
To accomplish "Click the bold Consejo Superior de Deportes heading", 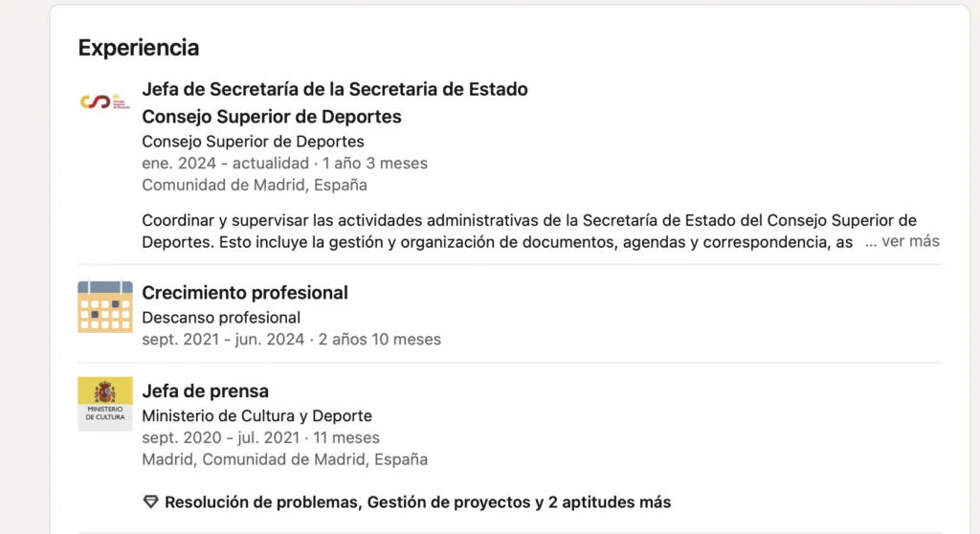I will [272, 117].
